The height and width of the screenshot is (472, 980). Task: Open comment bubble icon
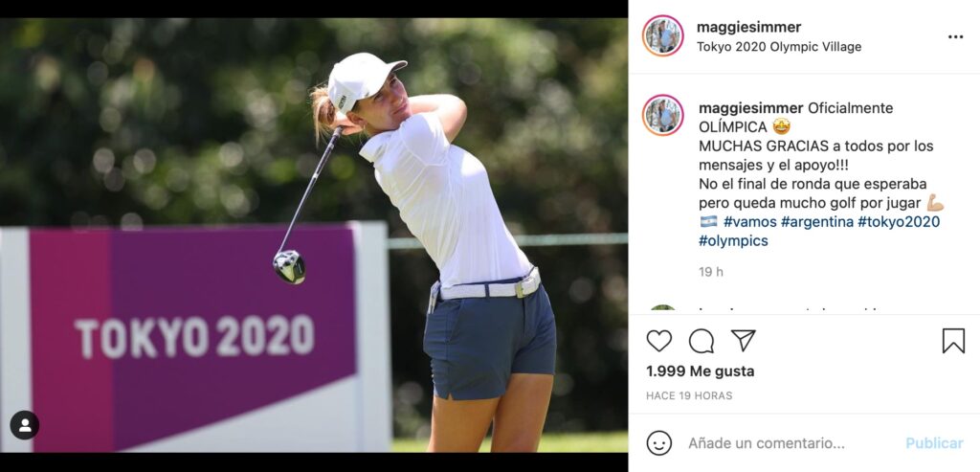tap(702, 342)
